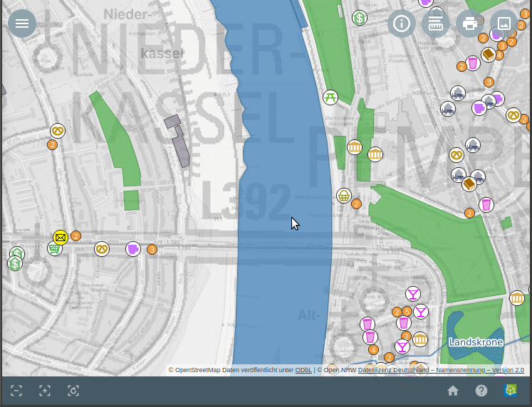Click the reset view icon in bottom bar
The width and height of the screenshot is (532, 407).
coord(73,391)
